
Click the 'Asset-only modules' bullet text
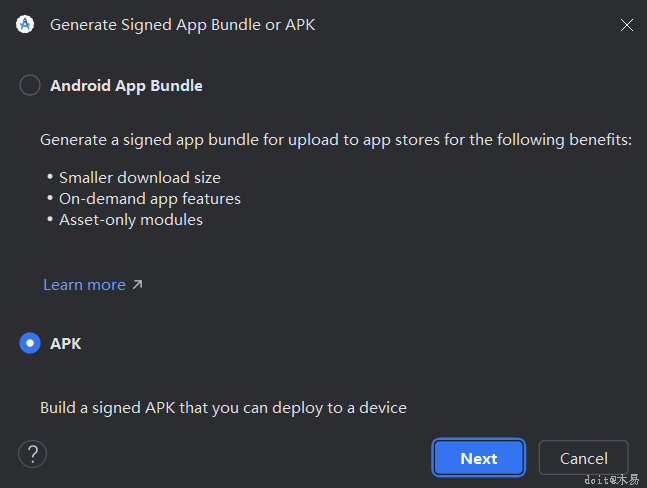tap(130, 220)
